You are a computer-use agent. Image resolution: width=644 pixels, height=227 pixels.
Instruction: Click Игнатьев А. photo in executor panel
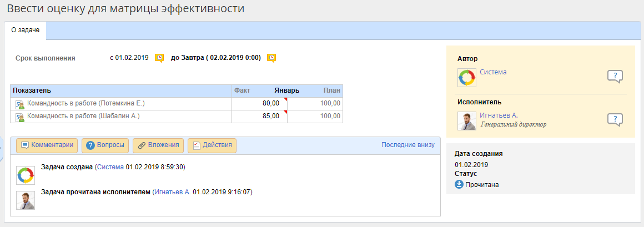[x=467, y=121]
